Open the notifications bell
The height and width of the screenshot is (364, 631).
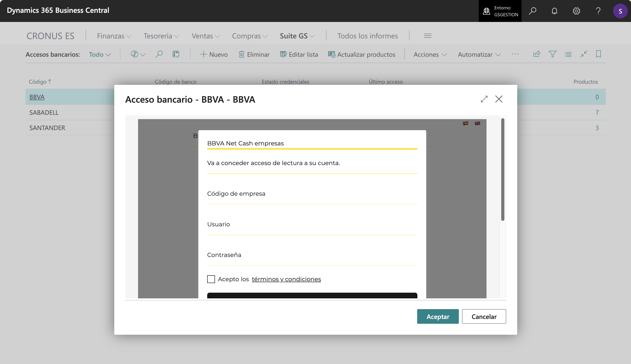(x=554, y=11)
